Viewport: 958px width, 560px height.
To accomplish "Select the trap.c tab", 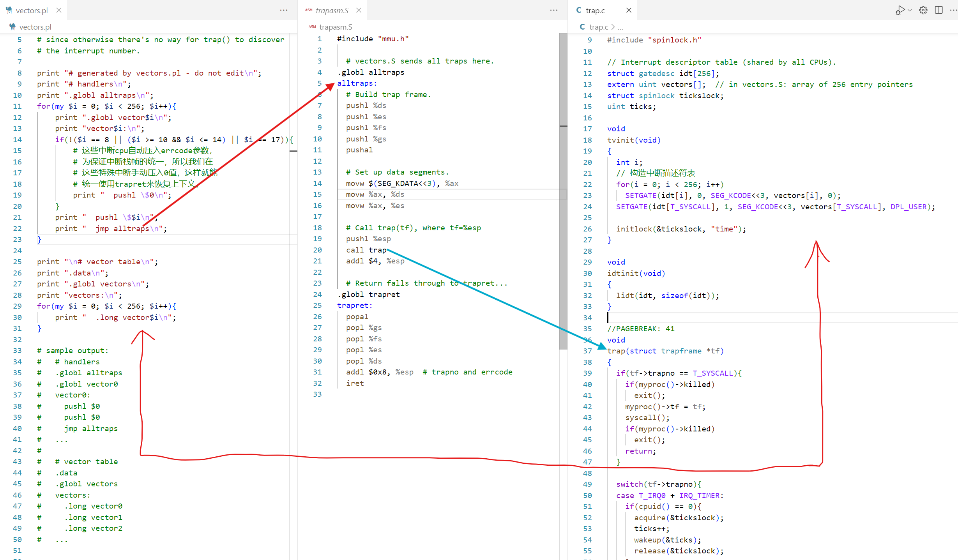I will (595, 11).
